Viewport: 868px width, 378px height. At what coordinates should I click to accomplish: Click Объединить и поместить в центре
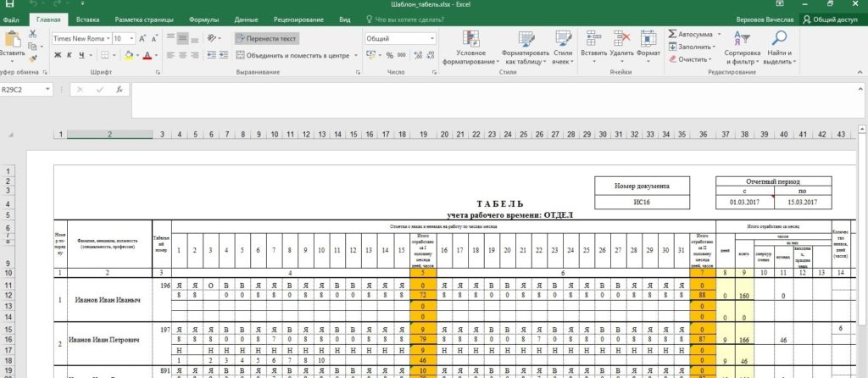292,55
